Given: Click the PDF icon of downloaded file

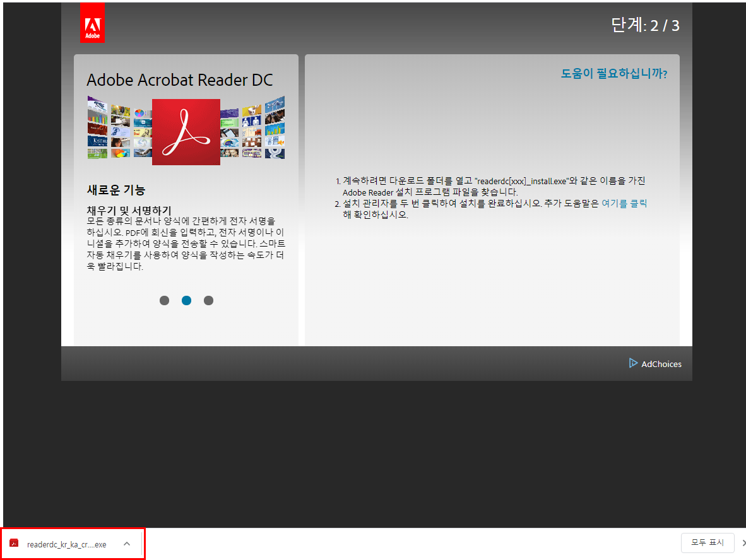Looking at the screenshot, I should pyautogui.click(x=15, y=544).
